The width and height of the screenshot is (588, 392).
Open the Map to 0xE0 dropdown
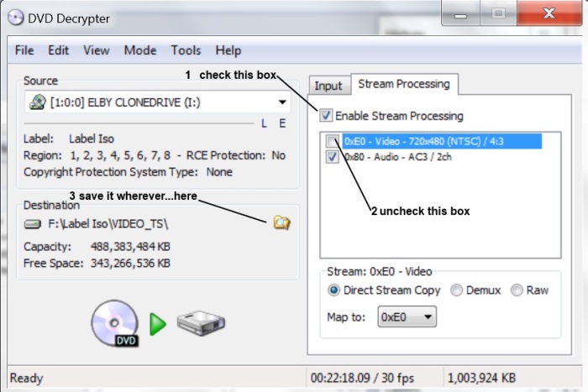[407, 317]
